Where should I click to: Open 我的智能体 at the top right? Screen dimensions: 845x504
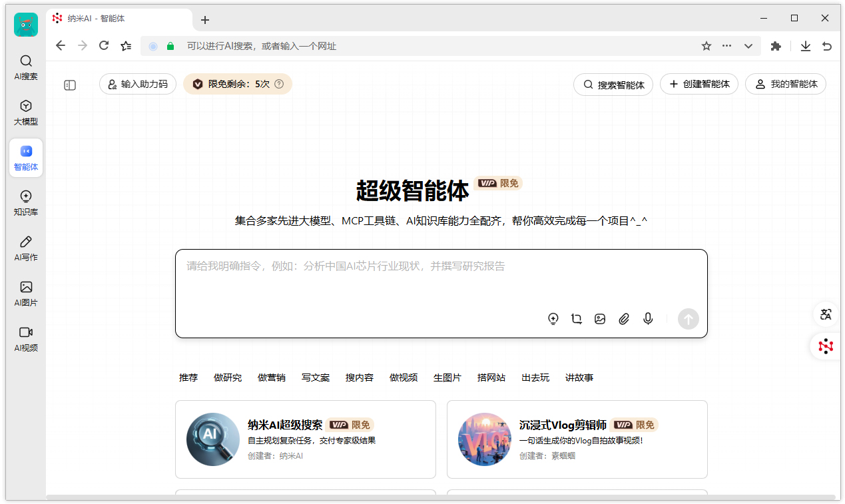[x=786, y=84]
